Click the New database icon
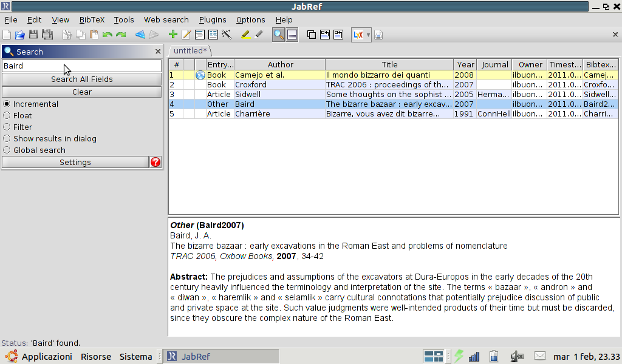The height and width of the screenshot is (364, 622). tap(7, 35)
